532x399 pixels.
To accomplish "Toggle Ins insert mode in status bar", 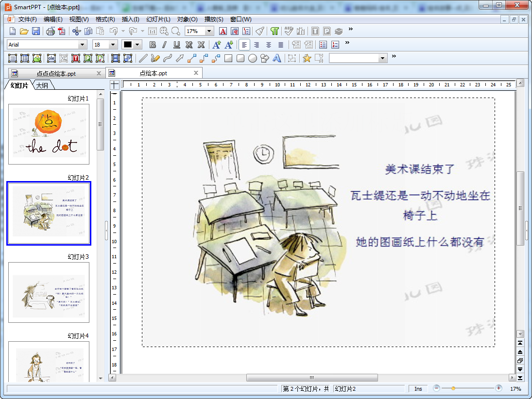I will pyautogui.click(x=418, y=389).
